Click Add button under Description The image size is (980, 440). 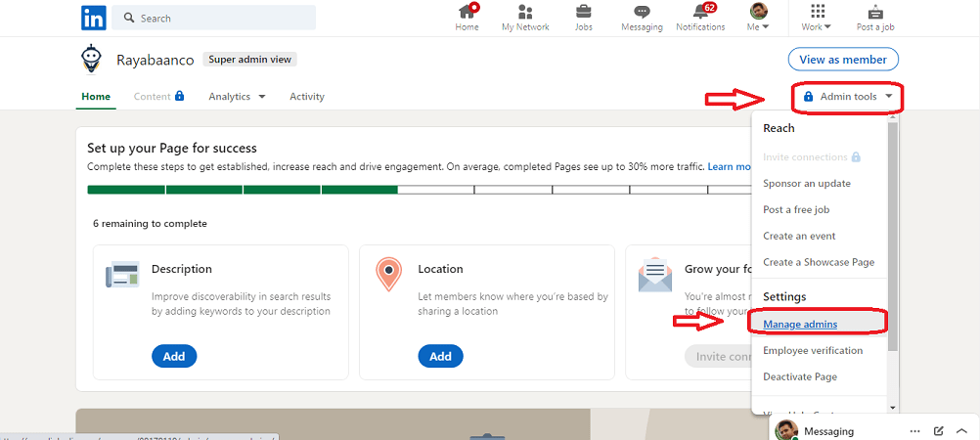(174, 356)
